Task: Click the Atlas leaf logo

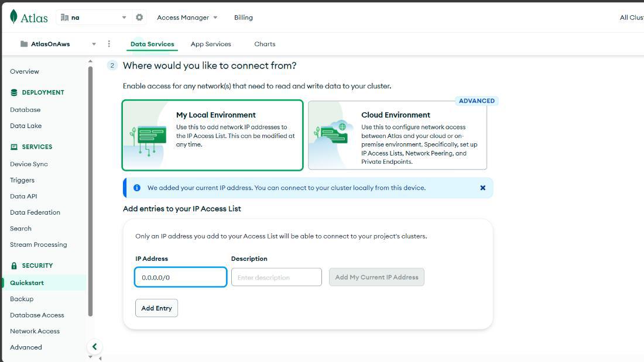Action: click(x=14, y=17)
